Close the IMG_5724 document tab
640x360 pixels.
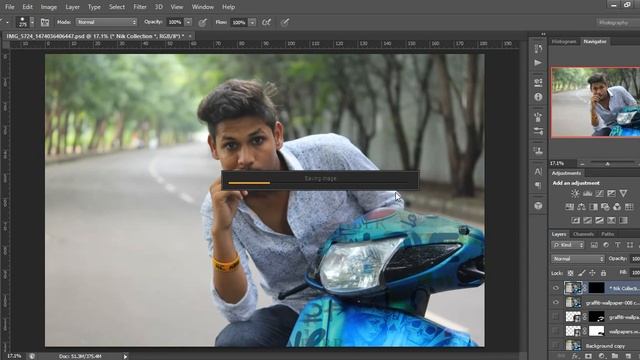click(x=190, y=36)
